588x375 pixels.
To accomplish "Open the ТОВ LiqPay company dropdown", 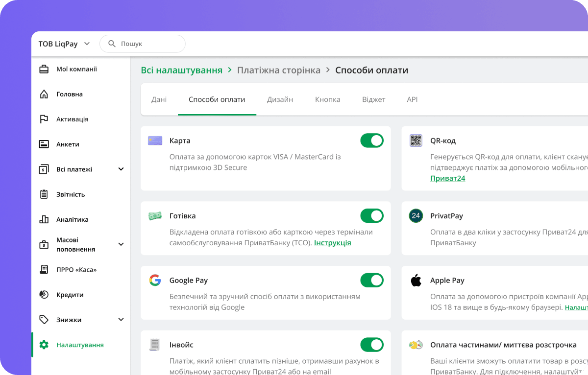I will coord(64,44).
